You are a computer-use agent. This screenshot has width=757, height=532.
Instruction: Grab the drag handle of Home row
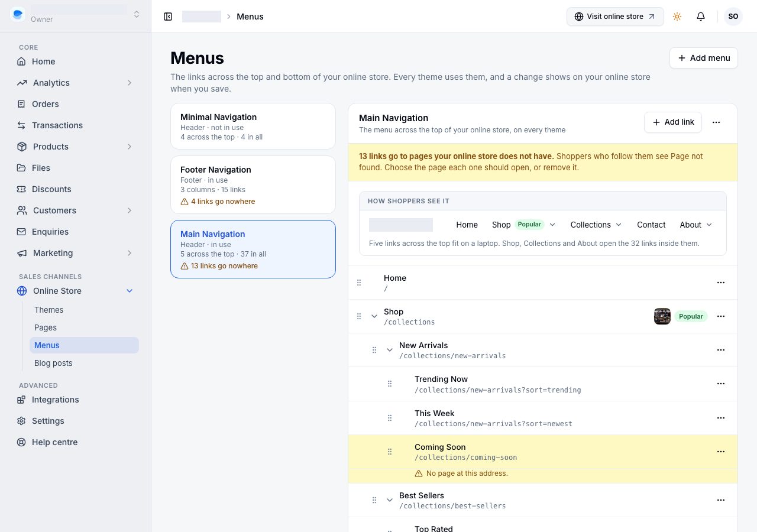point(359,283)
